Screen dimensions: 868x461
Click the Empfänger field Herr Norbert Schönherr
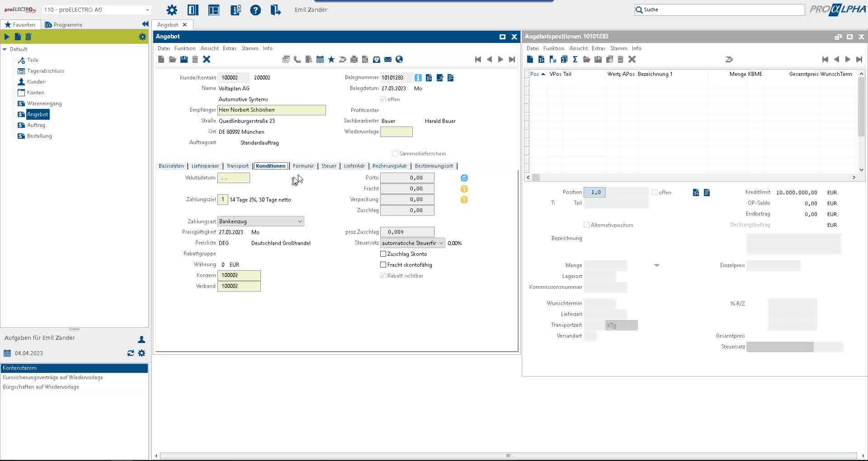tap(271, 110)
